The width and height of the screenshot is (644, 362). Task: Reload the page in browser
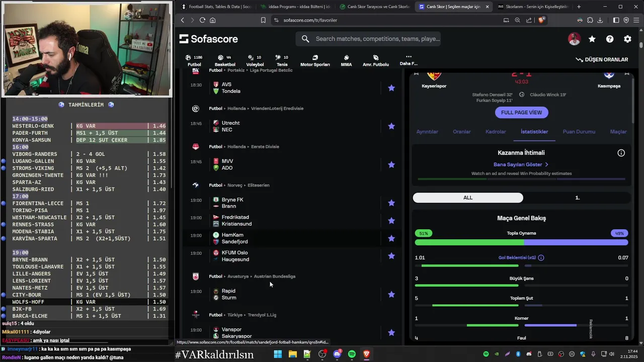(202, 20)
